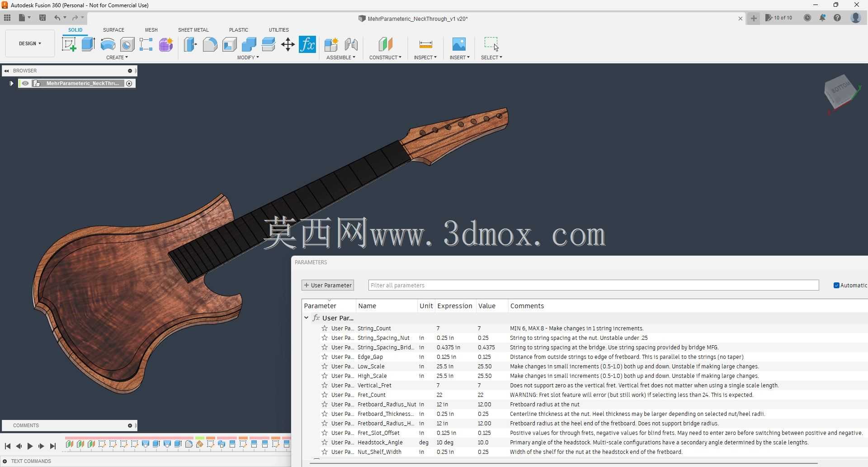The height and width of the screenshot is (467, 868).
Task: Select the Move/Copy tool
Action: (288, 44)
